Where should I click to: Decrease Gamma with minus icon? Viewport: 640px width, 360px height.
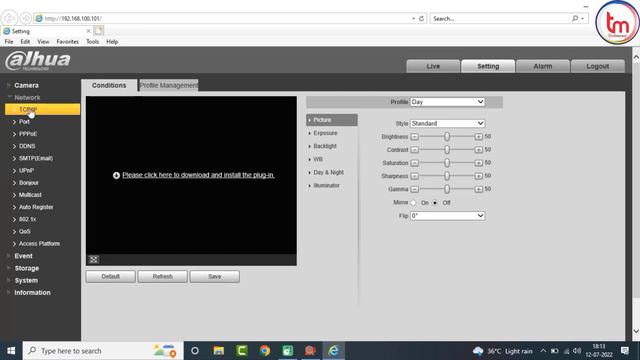point(414,189)
